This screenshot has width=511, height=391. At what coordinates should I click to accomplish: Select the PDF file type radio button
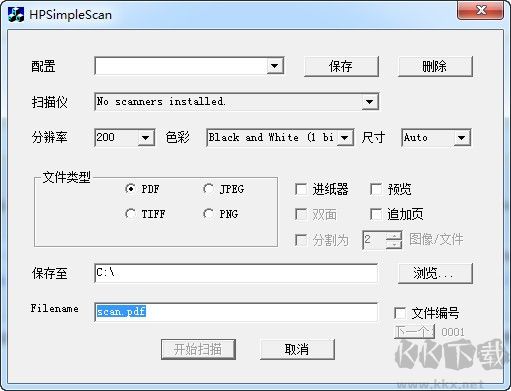coord(130,189)
